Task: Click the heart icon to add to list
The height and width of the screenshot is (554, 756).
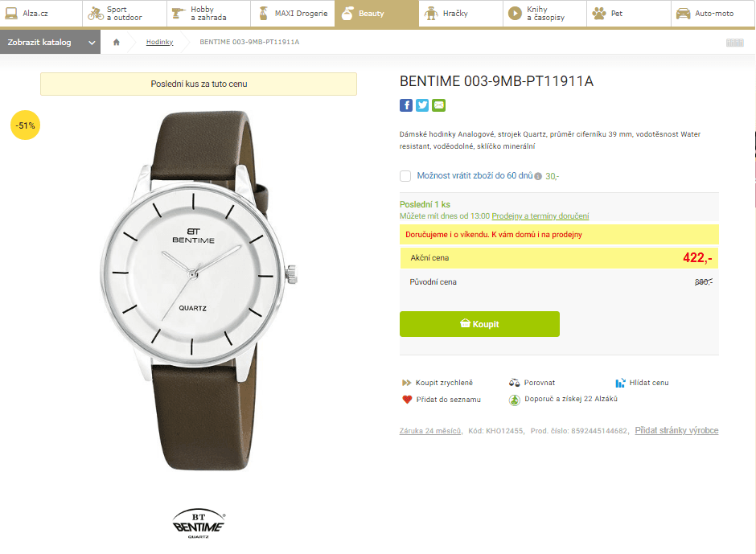Action: click(x=407, y=400)
